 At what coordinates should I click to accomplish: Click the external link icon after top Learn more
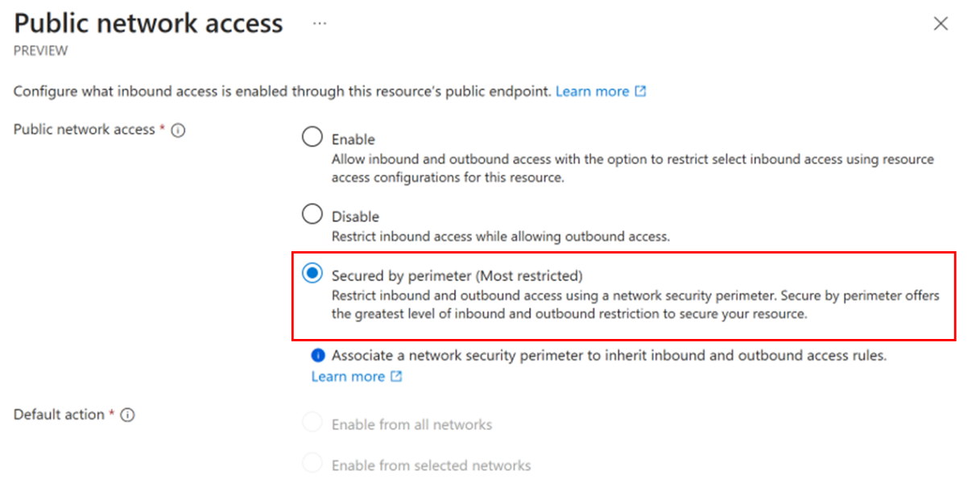pos(640,92)
